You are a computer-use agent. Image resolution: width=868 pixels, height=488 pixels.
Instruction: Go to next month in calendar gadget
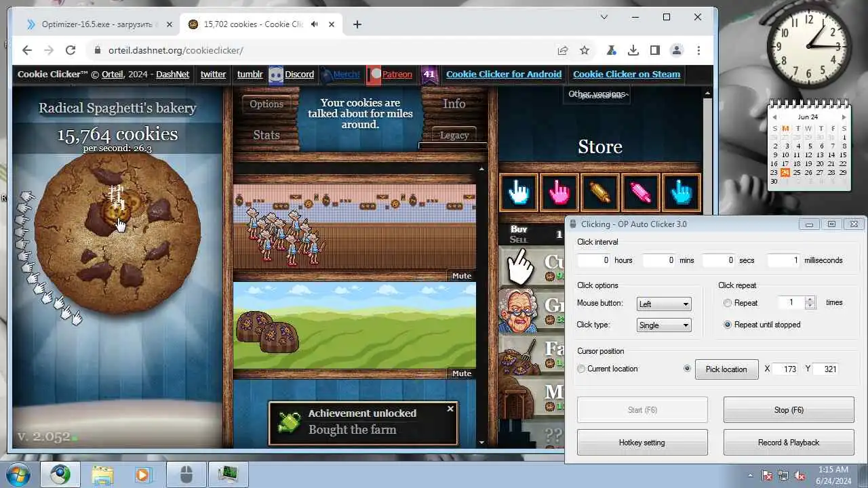click(844, 117)
